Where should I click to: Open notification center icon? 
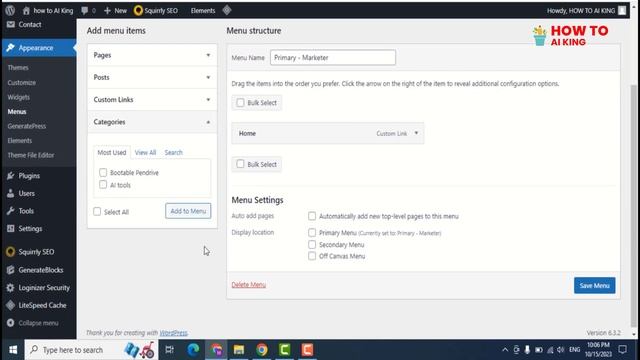tap(622, 350)
